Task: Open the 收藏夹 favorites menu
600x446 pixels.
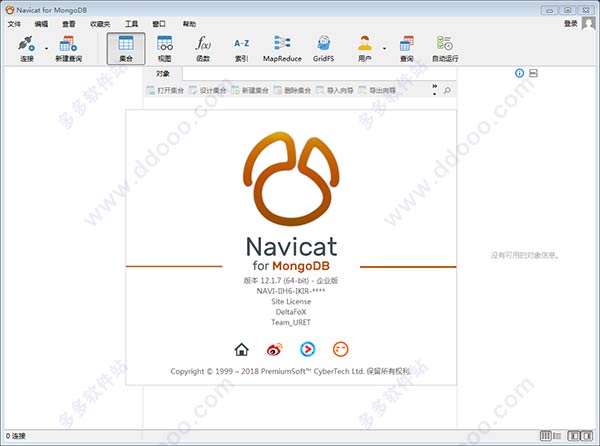Action: [100, 24]
